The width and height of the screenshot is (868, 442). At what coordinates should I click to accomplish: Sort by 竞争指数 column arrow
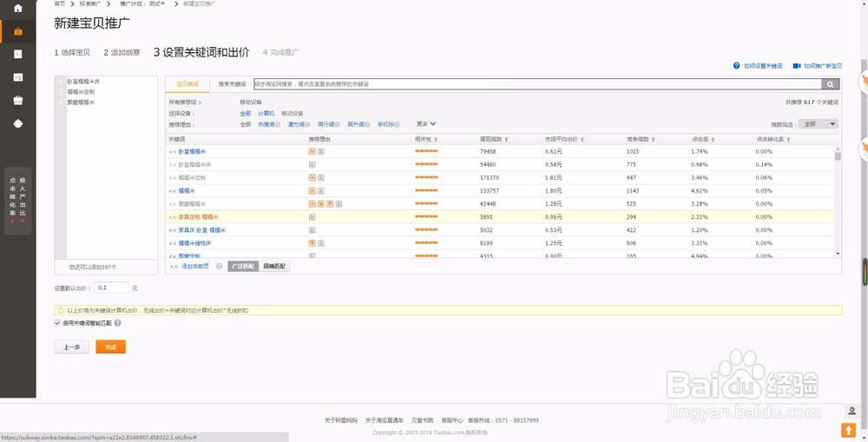click(x=654, y=140)
